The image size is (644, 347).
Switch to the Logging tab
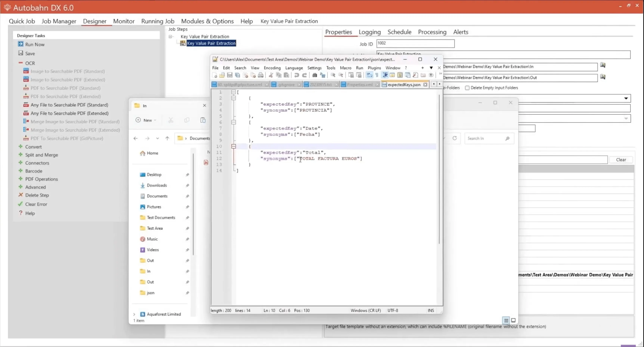(369, 32)
